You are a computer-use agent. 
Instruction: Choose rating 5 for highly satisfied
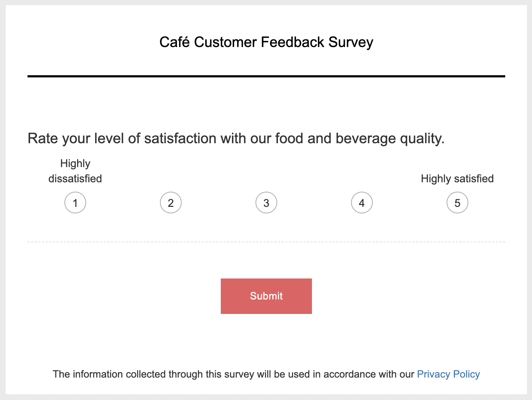click(457, 203)
